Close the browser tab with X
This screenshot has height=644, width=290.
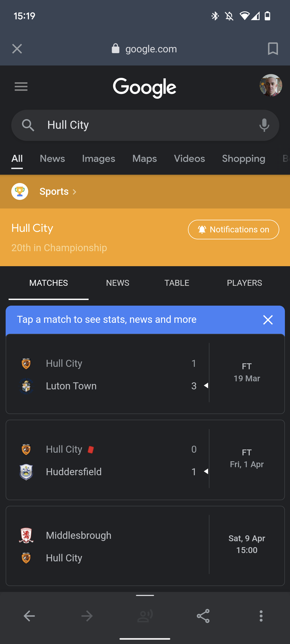point(17,49)
